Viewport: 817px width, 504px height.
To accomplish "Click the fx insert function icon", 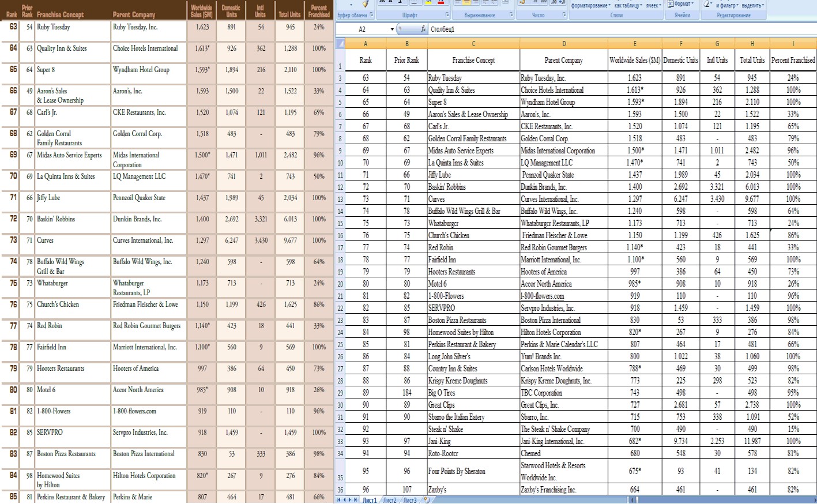I will click(x=423, y=29).
